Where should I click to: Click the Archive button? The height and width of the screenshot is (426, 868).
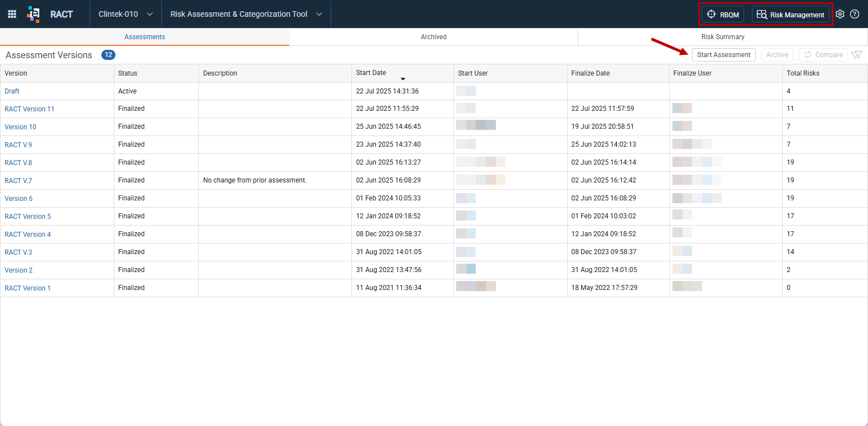point(777,55)
